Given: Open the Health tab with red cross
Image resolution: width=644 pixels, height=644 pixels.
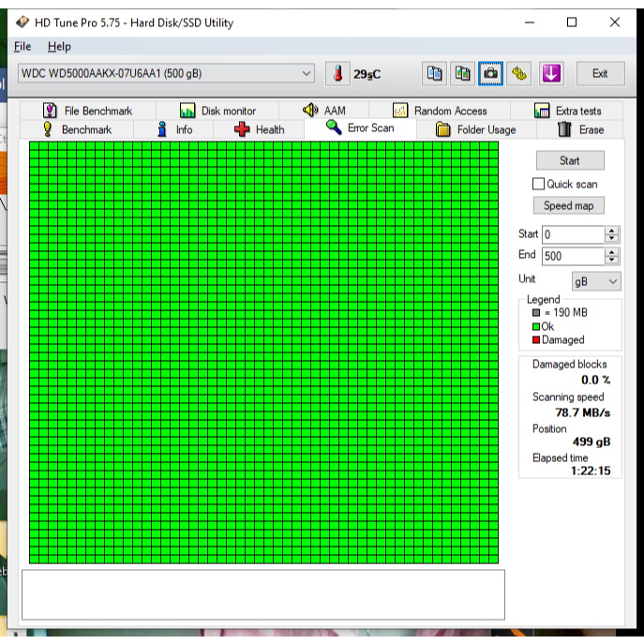Looking at the screenshot, I should (259, 129).
